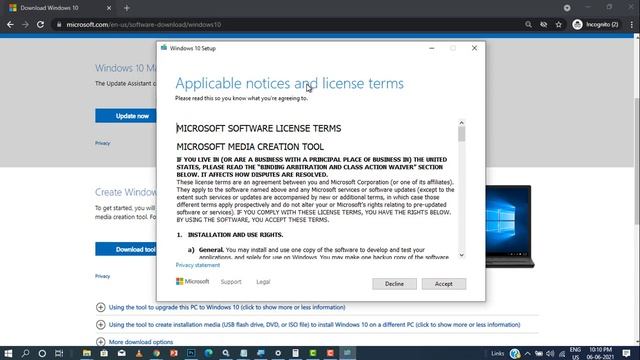The height and width of the screenshot is (360, 640).
Task: Open the Calculator icon in the taskbar
Action: tap(296, 353)
